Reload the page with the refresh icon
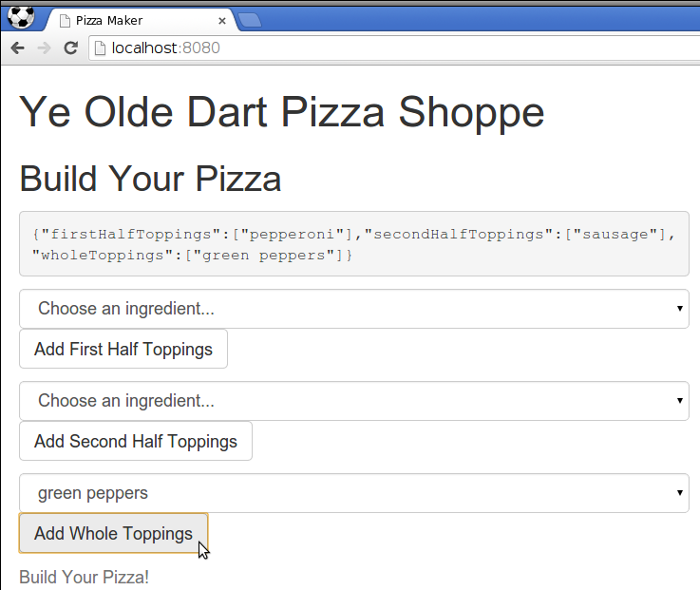This screenshot has height=590, width=700. [x=71, y=48]
